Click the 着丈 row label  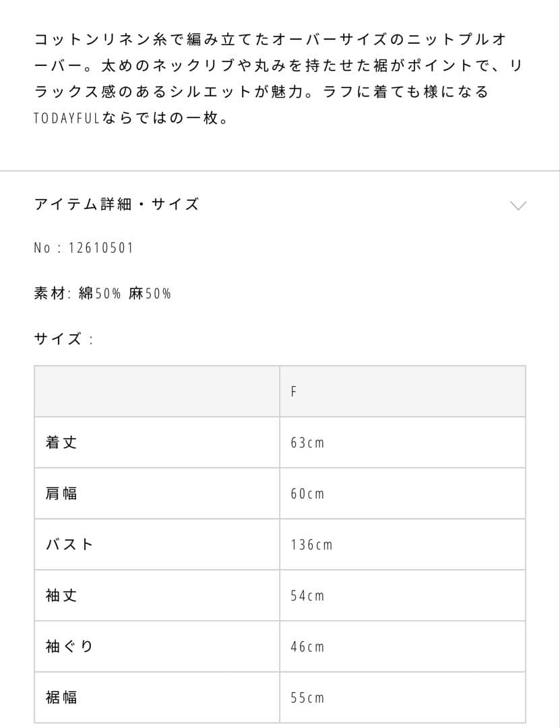click(x=61, y=443)
